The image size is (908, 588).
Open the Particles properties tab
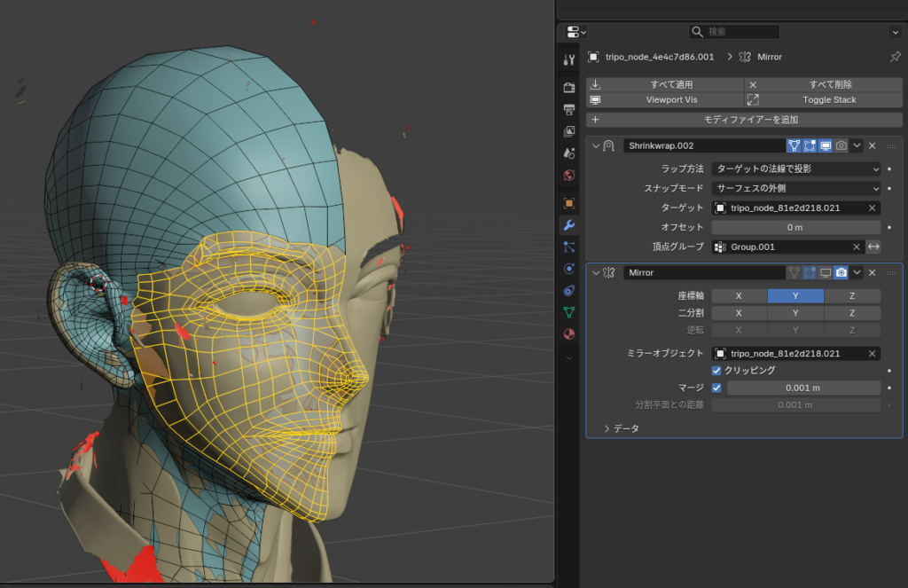[x=569, y=247]
